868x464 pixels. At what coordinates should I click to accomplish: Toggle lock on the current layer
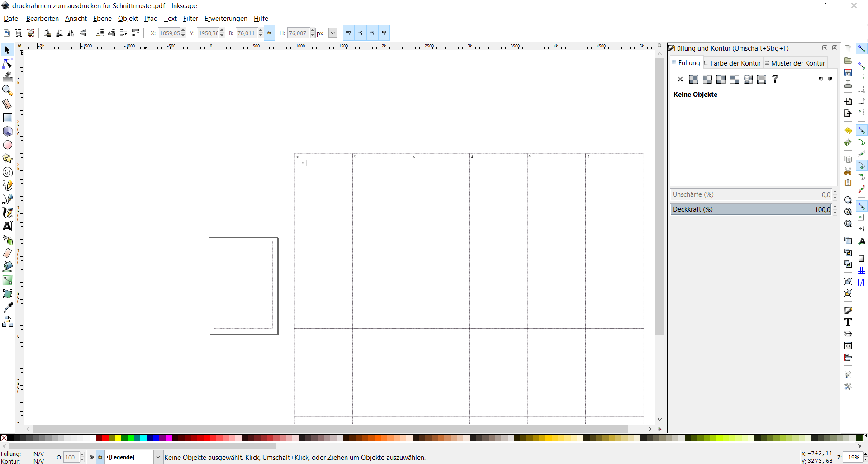(x=100, y=457)
